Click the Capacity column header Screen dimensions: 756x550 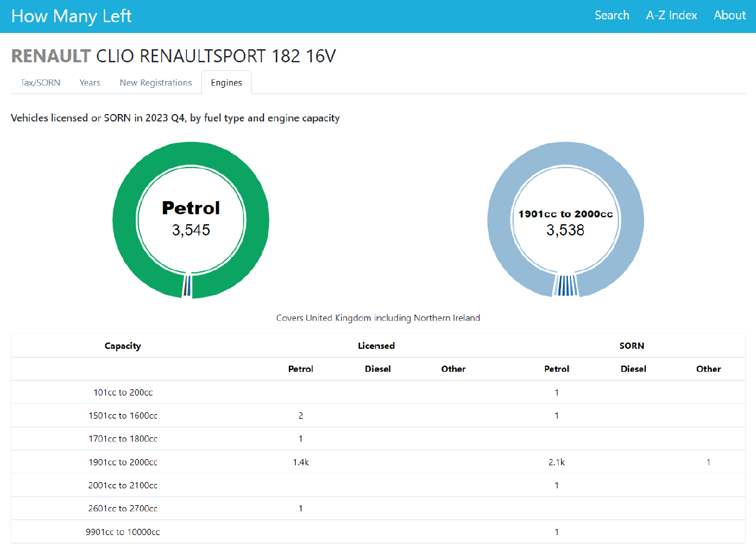point(123,346)
